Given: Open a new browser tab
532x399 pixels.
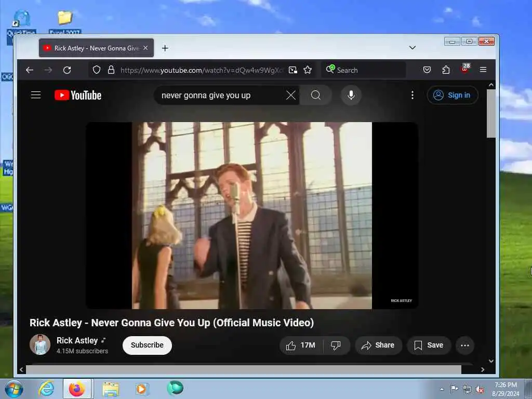Looking at the screenshot, I should pos(165,48).
